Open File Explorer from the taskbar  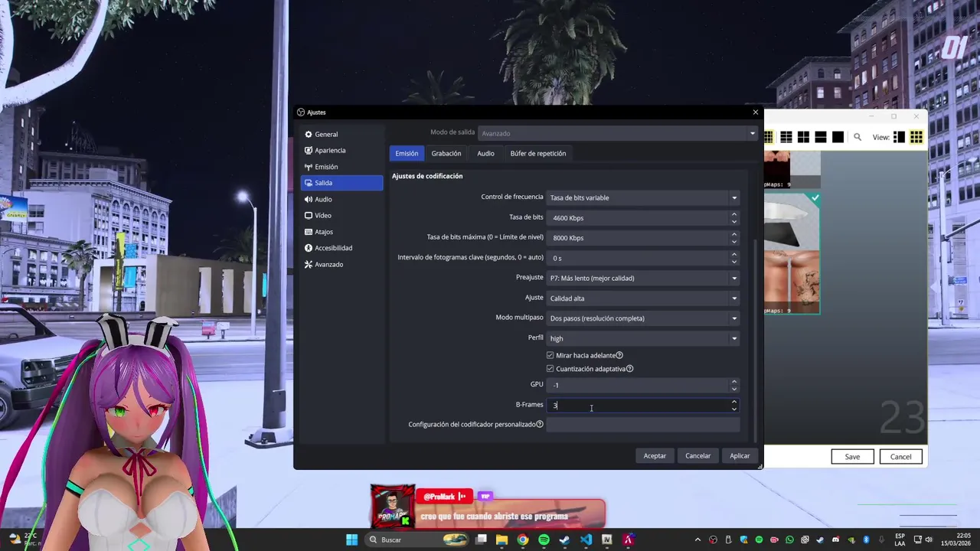click(x=501, y=540)
